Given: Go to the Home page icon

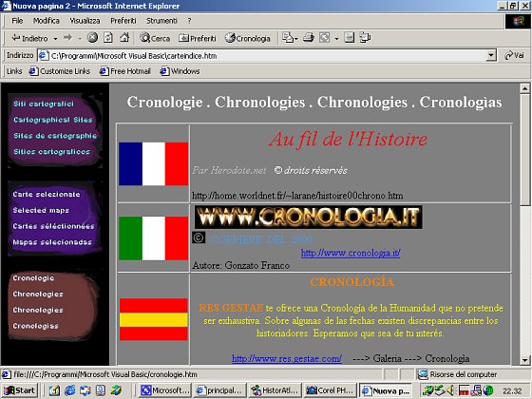Looking at the screenshot, I should click(x=124, y=38).
